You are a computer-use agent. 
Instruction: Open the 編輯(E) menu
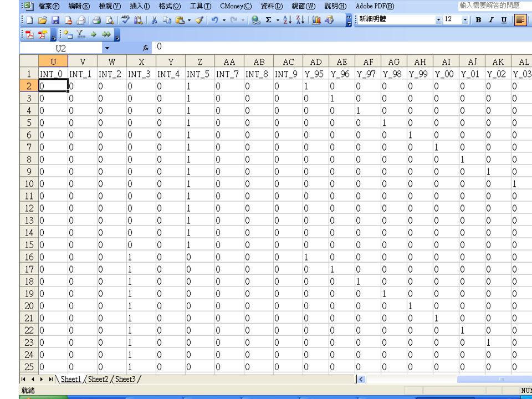coord(79,6)
